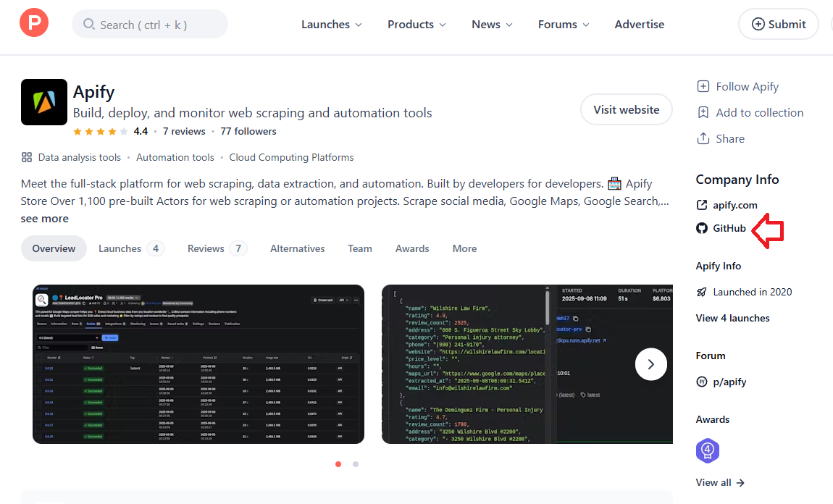Click Follow Apify text
833x504 pixels.
point(747,87)
